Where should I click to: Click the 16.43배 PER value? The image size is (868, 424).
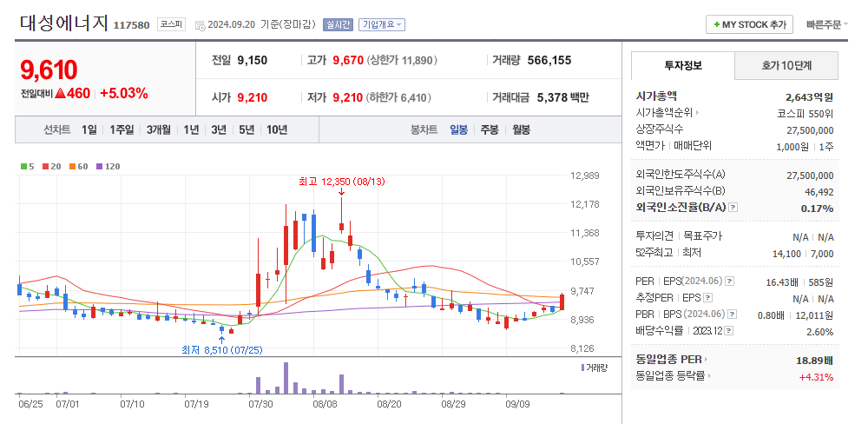click(x=782, y=282)
